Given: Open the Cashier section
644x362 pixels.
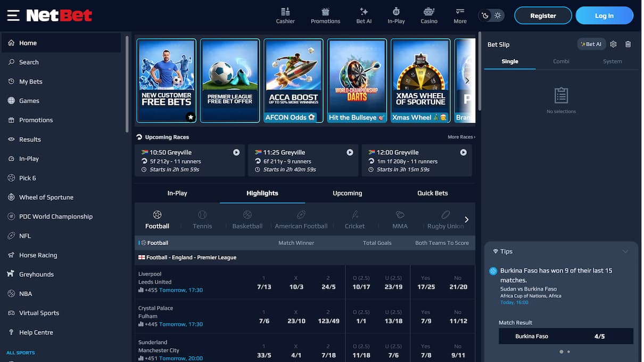Looking at the screenshot, I should tap(285, 15).
